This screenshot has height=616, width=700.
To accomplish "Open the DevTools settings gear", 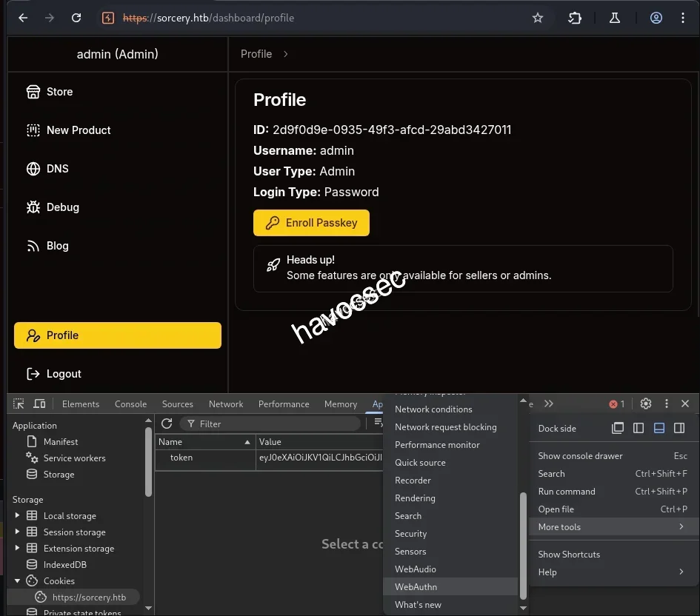I will [x=645, y=404].
